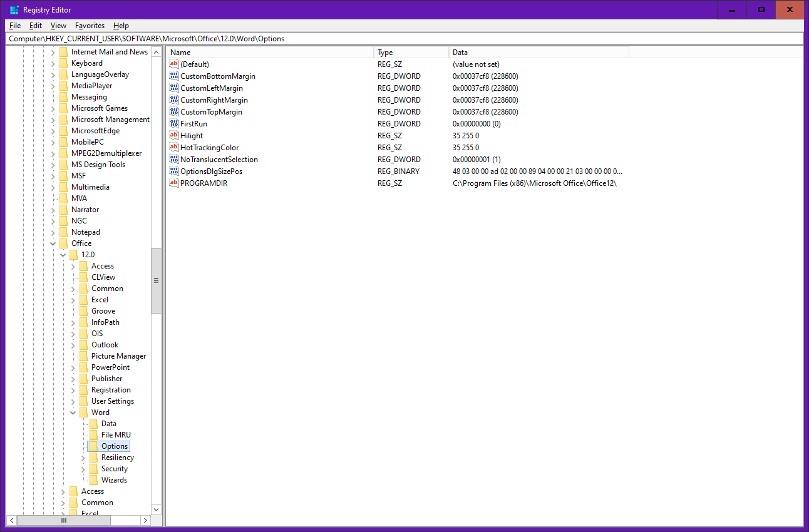Expand the Excel key under 12.0
The image size is (809, 532).
coord(73,300)
